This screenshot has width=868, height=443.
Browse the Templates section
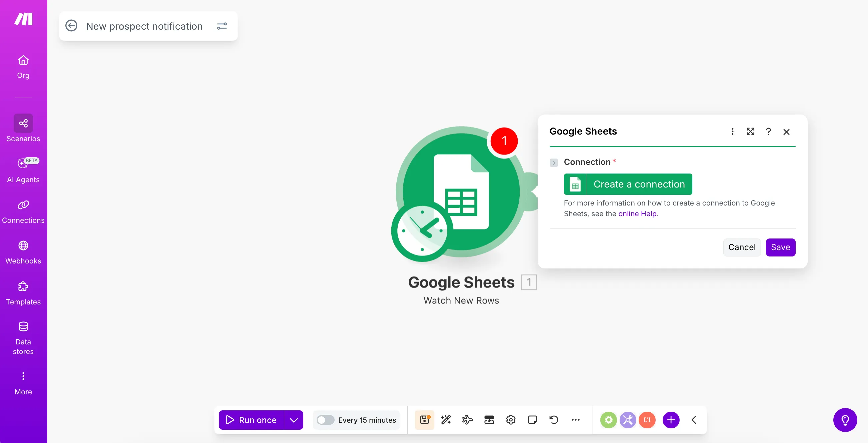click(x=23, y=293)
